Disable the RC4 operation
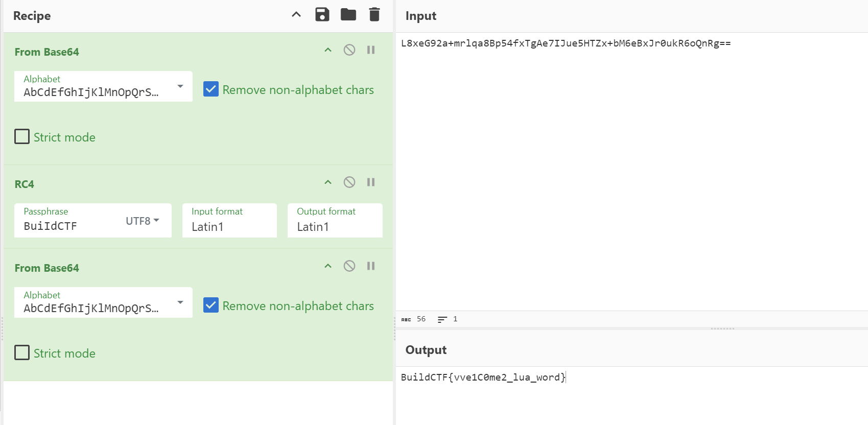This screenshot has height=425, width=868. [x=349, y=182]
